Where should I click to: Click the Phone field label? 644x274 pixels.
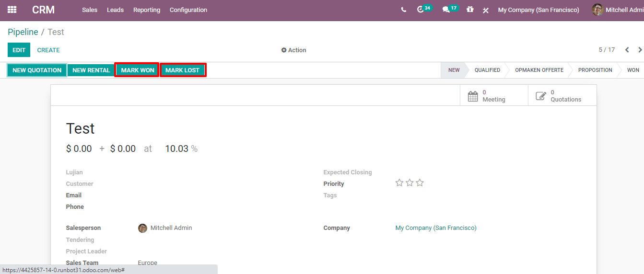point(75,207)
